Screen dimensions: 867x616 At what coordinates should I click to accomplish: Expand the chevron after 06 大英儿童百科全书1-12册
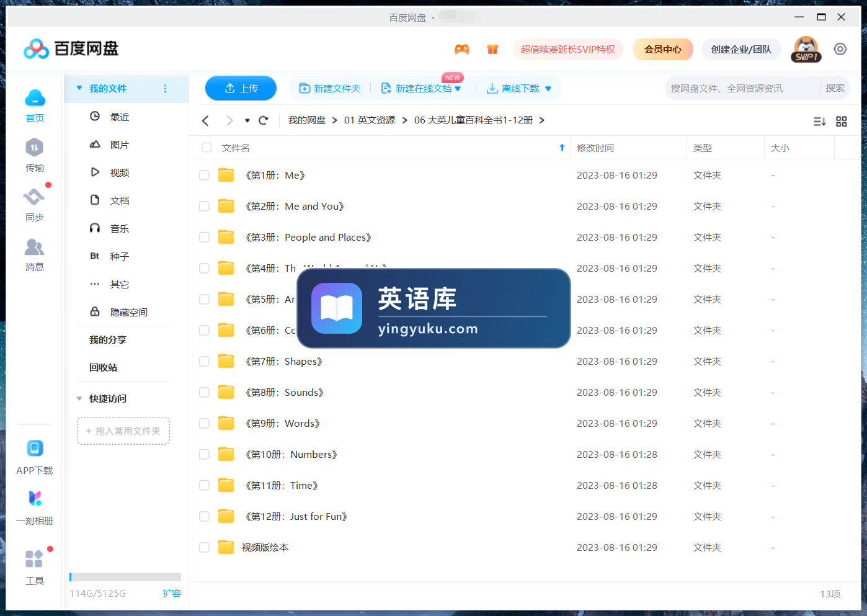point(542,120)
